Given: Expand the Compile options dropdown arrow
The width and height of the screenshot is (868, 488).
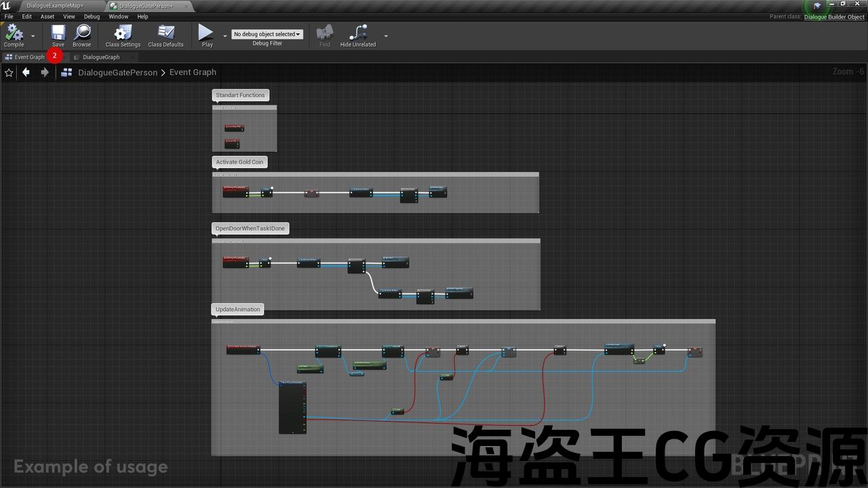Looking at the screenshot, I should click(33, 36).
